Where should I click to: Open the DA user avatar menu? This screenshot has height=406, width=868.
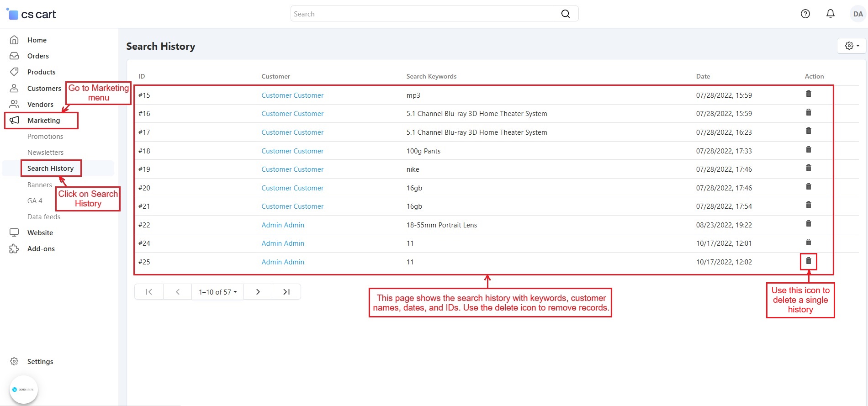coord(857,14)
